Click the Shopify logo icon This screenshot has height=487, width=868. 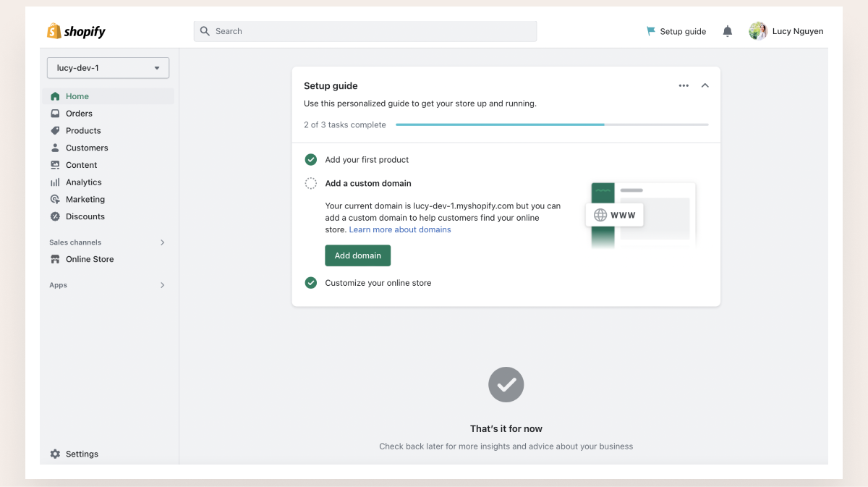pyautogui.click(x=54, y=31)
